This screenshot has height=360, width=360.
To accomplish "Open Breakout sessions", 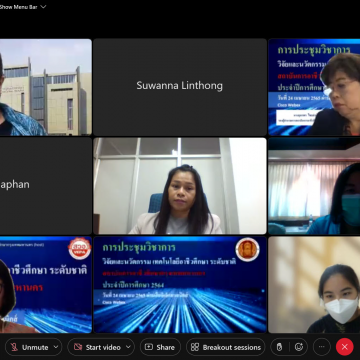I will [226, 347].
